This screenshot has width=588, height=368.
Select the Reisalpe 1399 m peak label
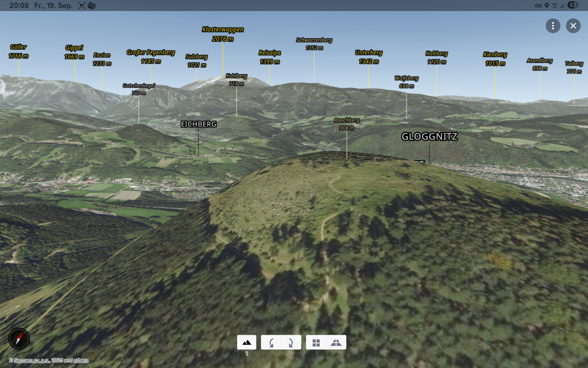click(x=269, y=57)
